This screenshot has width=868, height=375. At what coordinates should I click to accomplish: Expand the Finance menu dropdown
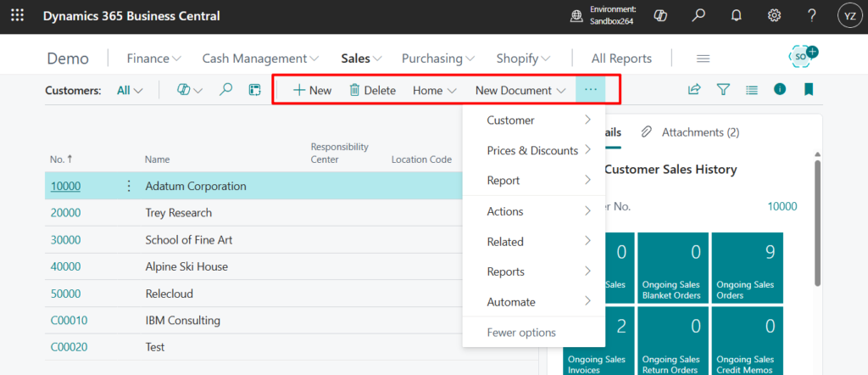(x=153, y=59)
